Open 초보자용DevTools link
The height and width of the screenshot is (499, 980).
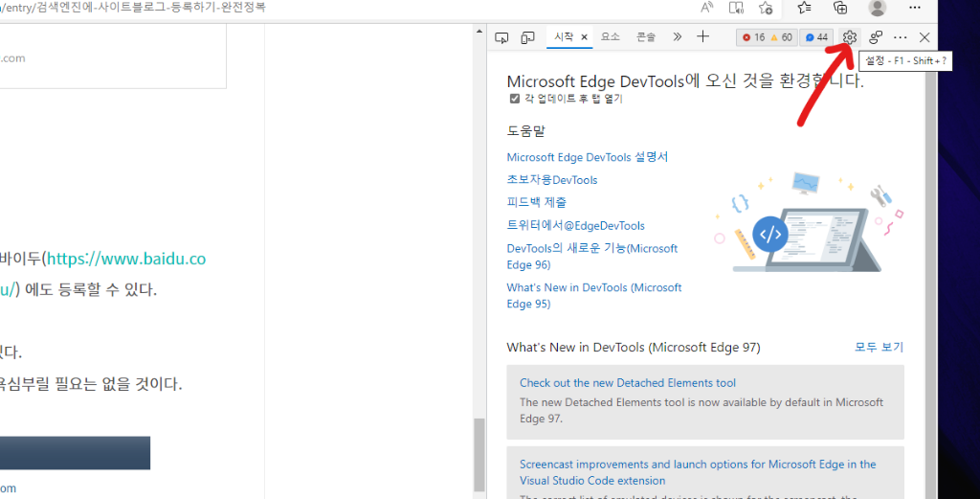[x=552, y=179]
